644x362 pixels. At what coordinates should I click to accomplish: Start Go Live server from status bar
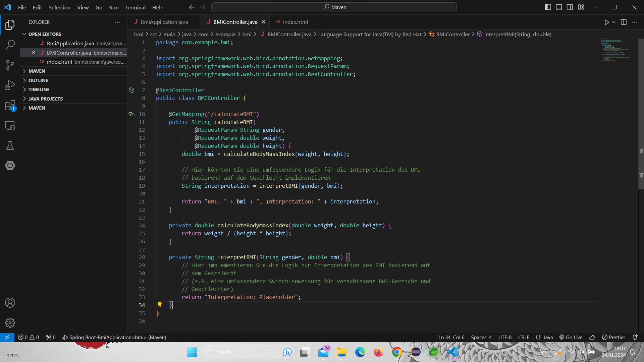coord(571,337)
